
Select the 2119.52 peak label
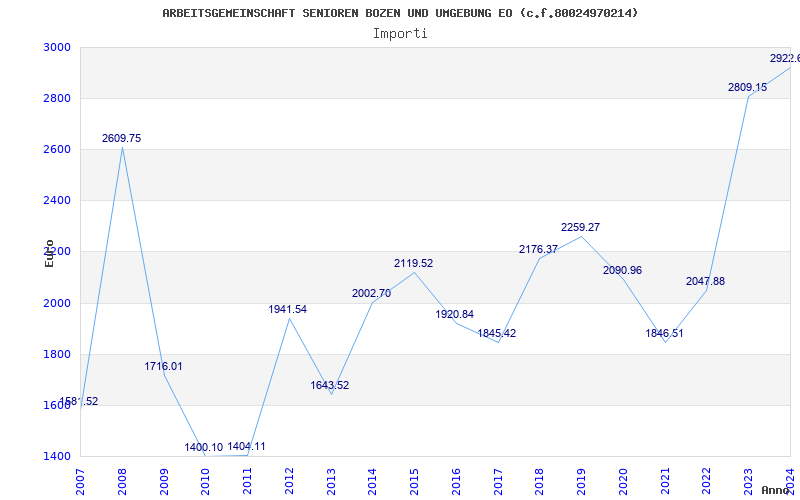pos(413,263)
